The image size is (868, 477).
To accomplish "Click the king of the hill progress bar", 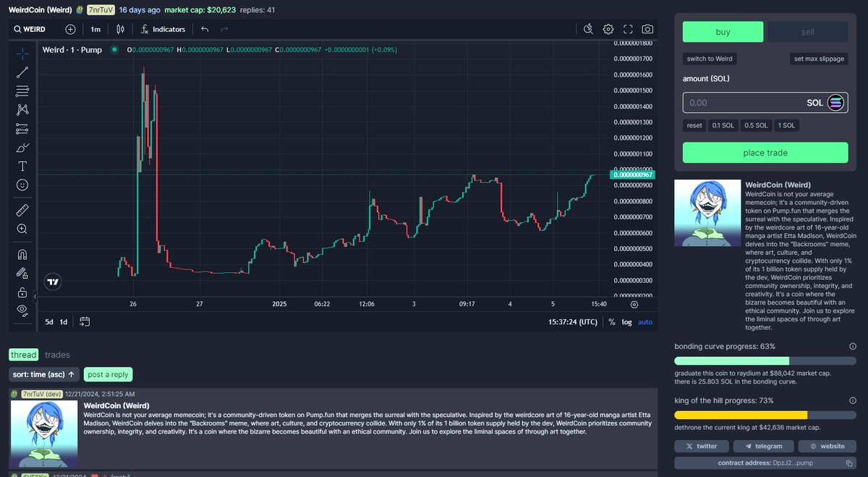I will coord(766,415).
